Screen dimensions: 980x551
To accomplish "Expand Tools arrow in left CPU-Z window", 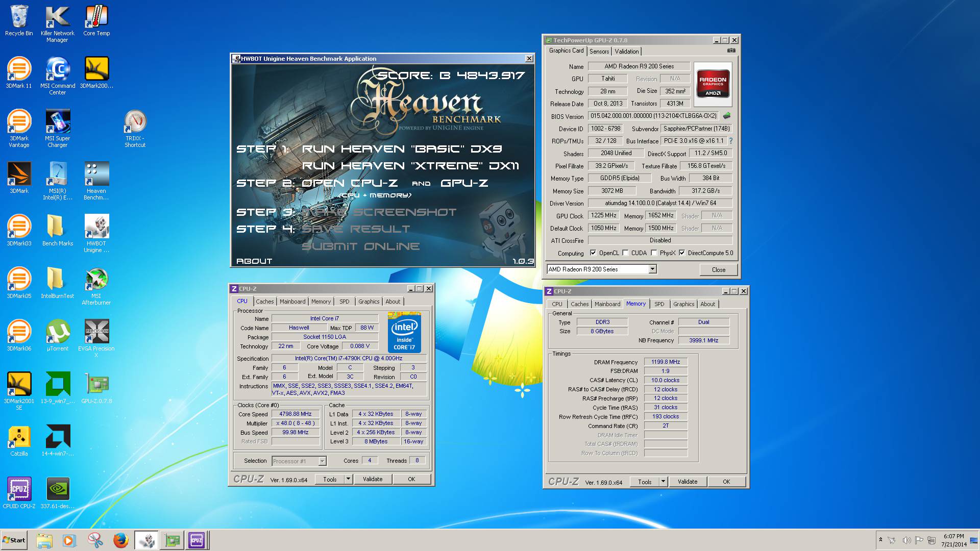I will point(348,479).
